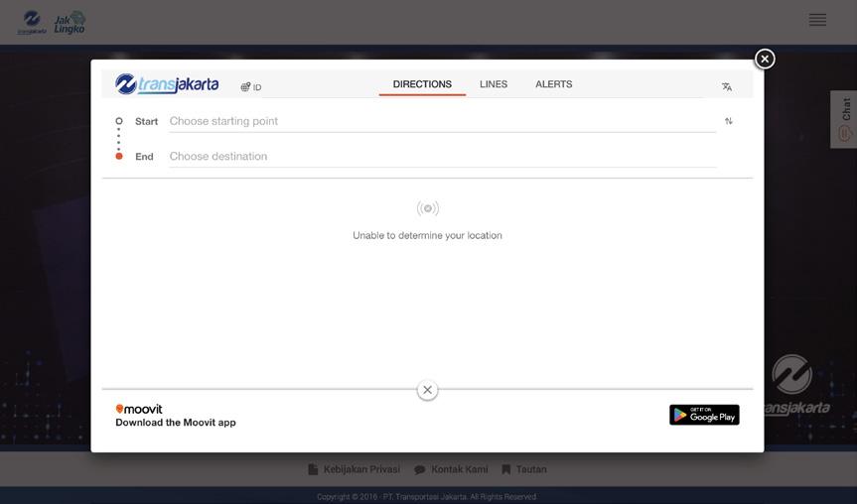The width and height of the screenshot is (857, 504).
Task: Click the Choose starting point field
Action: 442,121
